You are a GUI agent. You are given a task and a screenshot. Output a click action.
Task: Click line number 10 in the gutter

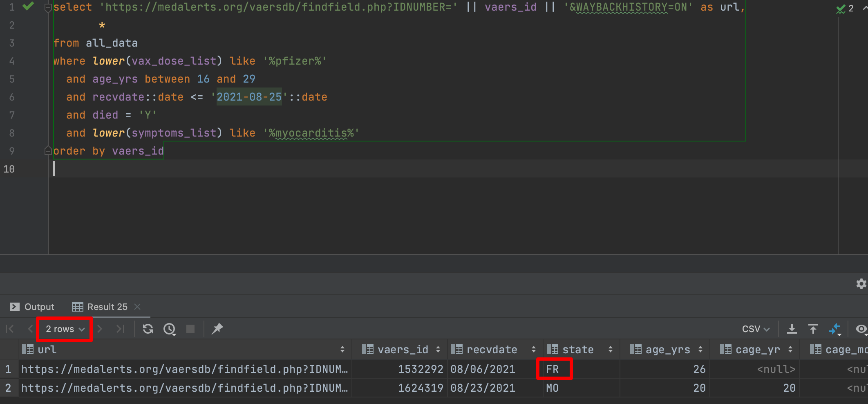tap(9, 169)
